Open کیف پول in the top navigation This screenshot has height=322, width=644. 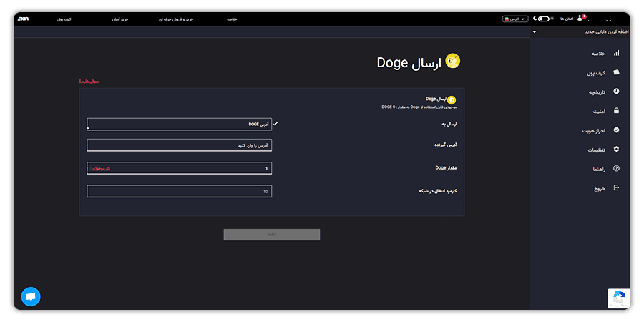click(64, 19)
